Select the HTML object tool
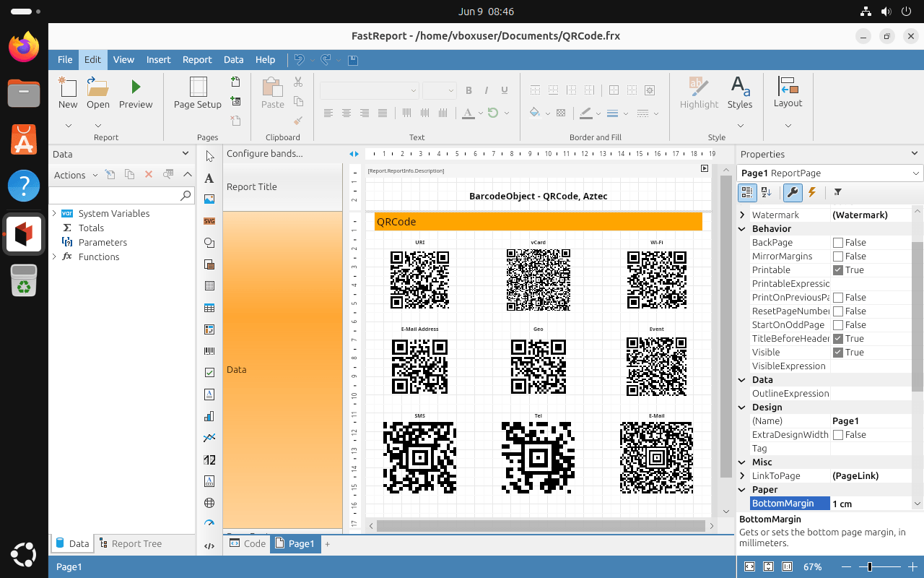Viewport: 924px width, 578px height. pyautogui.click(x=210, y=546)
